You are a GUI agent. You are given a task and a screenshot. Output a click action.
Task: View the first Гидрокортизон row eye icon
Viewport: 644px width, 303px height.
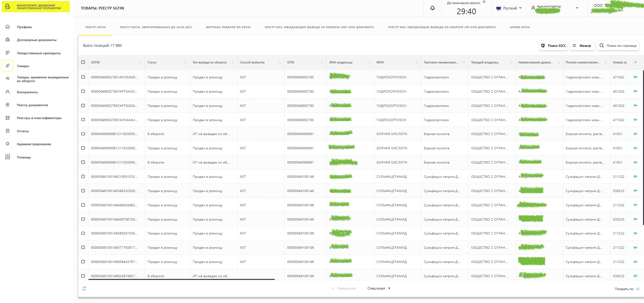coord(635,77)
